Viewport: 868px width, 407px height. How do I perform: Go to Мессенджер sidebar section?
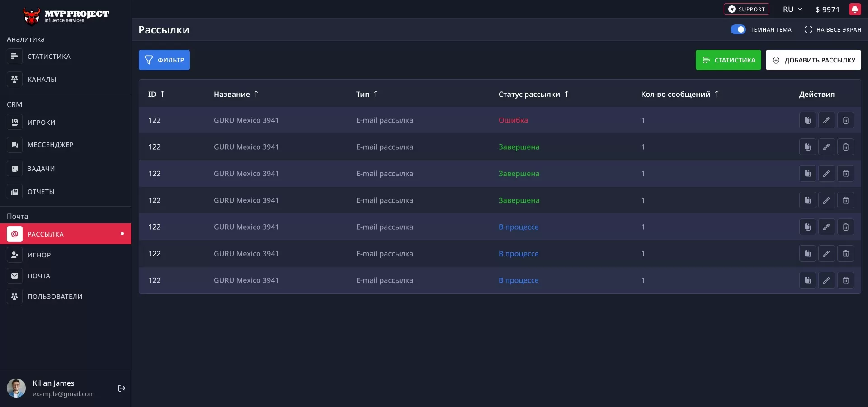[50, 145]
